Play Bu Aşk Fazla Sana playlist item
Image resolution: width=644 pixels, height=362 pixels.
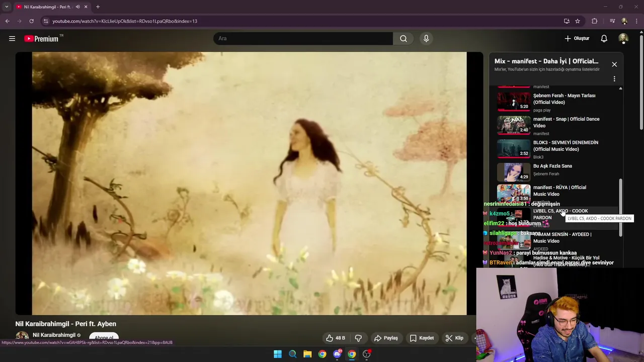click(557, 171)
